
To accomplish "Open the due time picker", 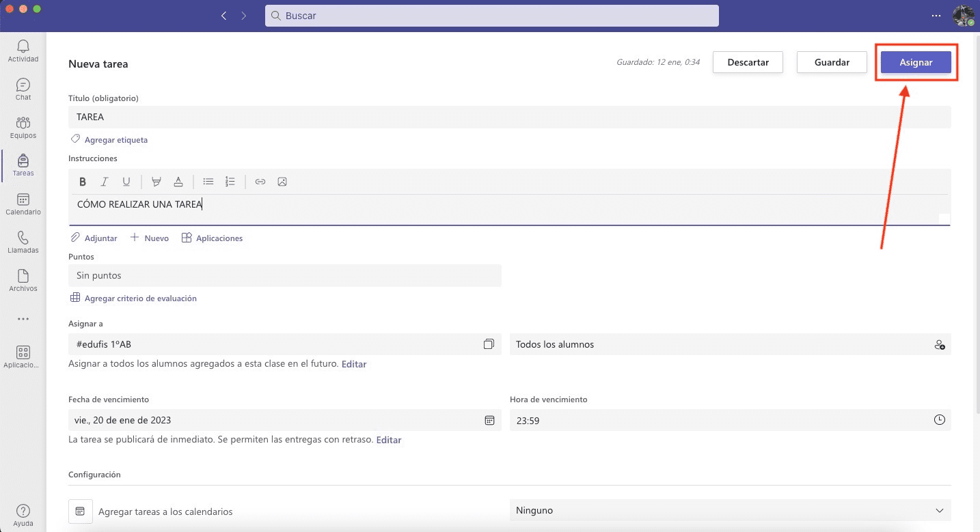I will point(940,421).
